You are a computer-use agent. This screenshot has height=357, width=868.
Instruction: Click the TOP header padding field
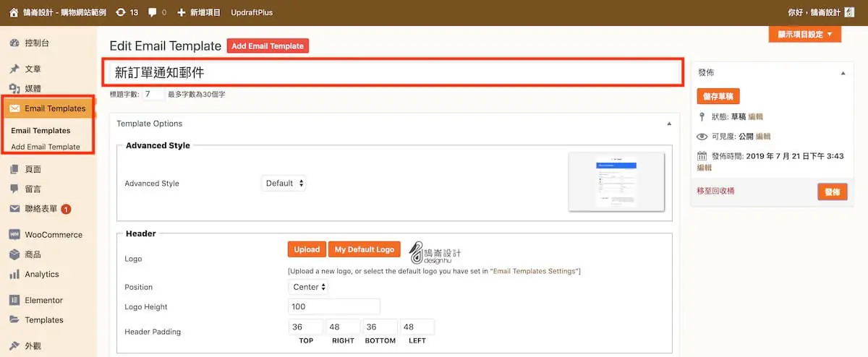pos(306,327)
